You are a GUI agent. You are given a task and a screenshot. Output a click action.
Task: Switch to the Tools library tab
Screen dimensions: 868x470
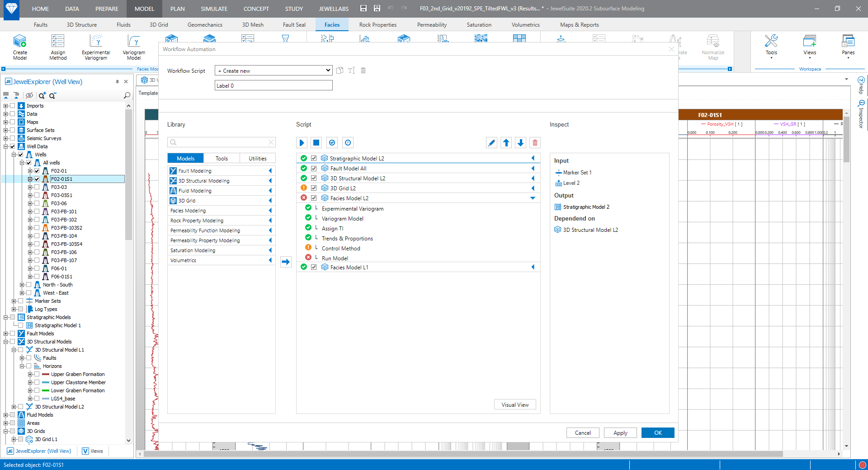pyautogui.click(x=222, y=158)
